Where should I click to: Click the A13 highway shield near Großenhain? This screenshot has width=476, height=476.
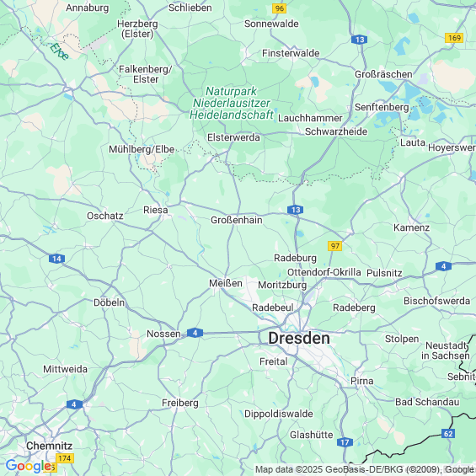[295, 210]
